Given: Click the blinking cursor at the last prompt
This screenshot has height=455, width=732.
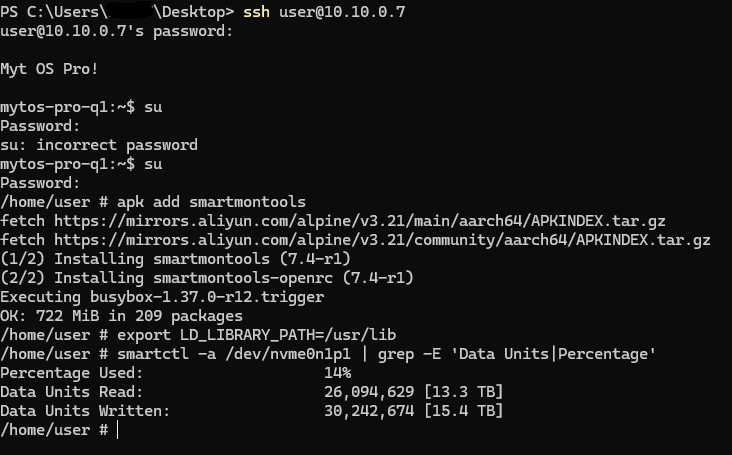Looking at the screenshot, I should tap(117, 429).
